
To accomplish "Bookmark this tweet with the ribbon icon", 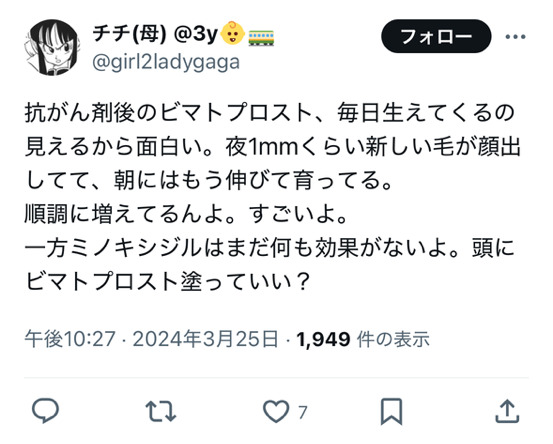I will pyautogui.click(x=391, y=412).
